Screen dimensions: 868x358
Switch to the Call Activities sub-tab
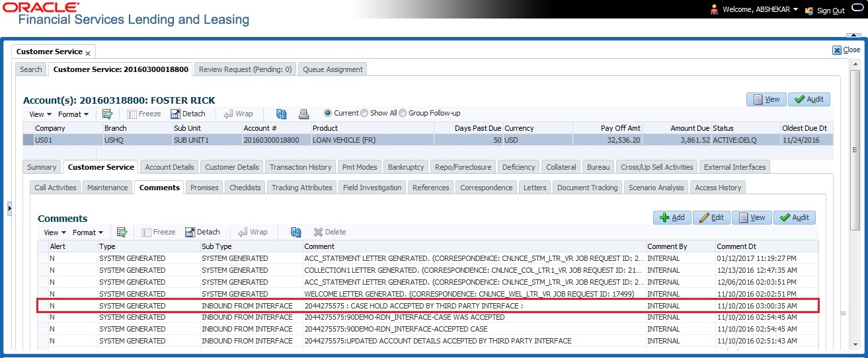(56, 188)
